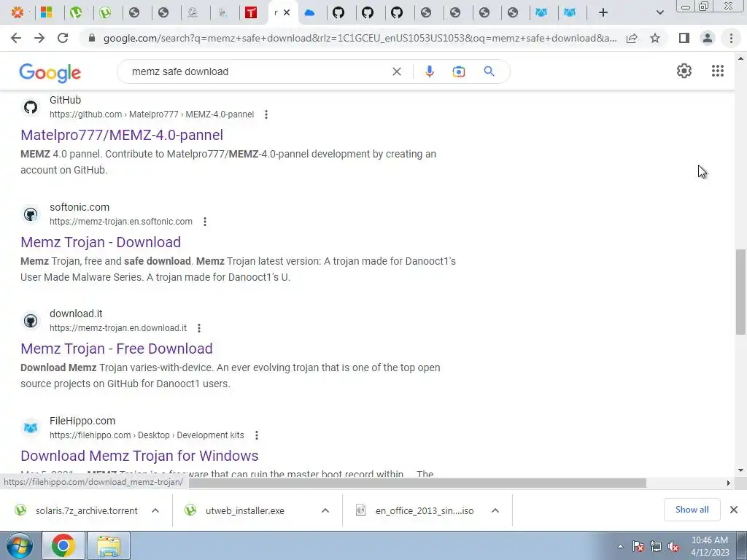Switch to the Microsoft logo tab
Image resolution: width=747 pixels, height=560 pixels.
(x=46, y=12)
